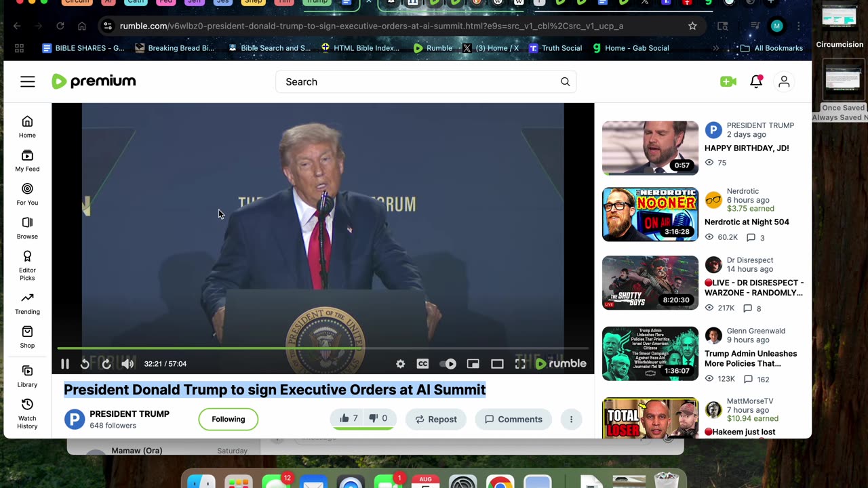The height and width of the screenshot is (488, 868).
Task: Open the Rumble hamburger menu
Action: (27, 82)
